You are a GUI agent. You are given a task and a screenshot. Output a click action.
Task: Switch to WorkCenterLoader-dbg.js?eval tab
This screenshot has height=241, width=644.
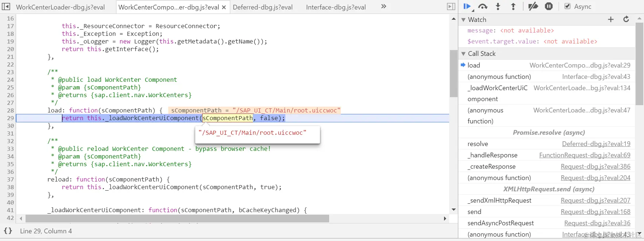tap(61, 7)
